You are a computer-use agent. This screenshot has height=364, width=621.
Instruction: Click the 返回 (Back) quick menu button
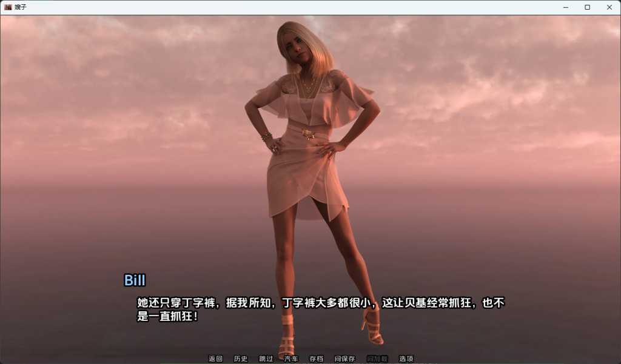tap(215, 359)
